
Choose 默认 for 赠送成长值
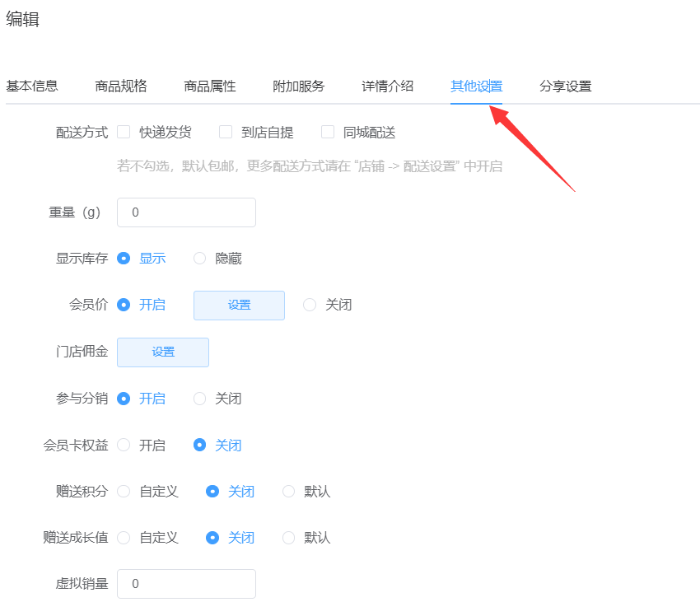pos(289,538)
